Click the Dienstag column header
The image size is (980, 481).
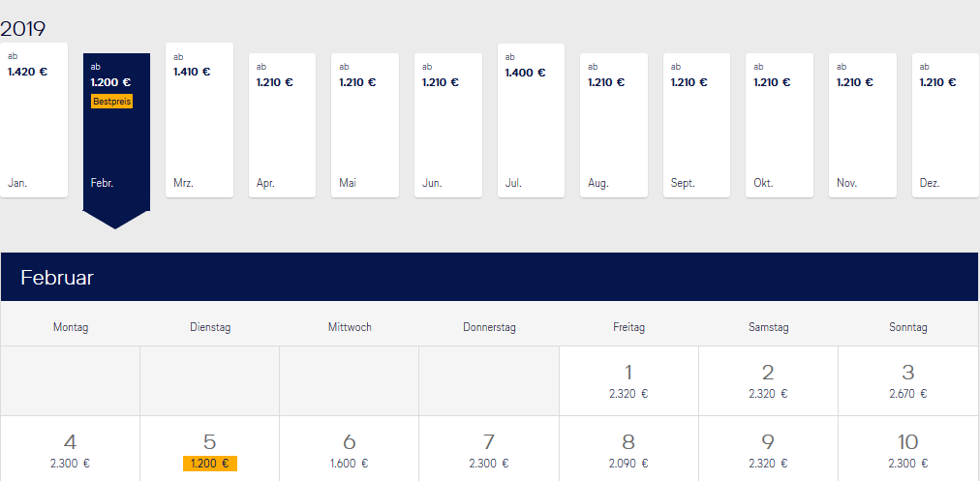(210, 327)
